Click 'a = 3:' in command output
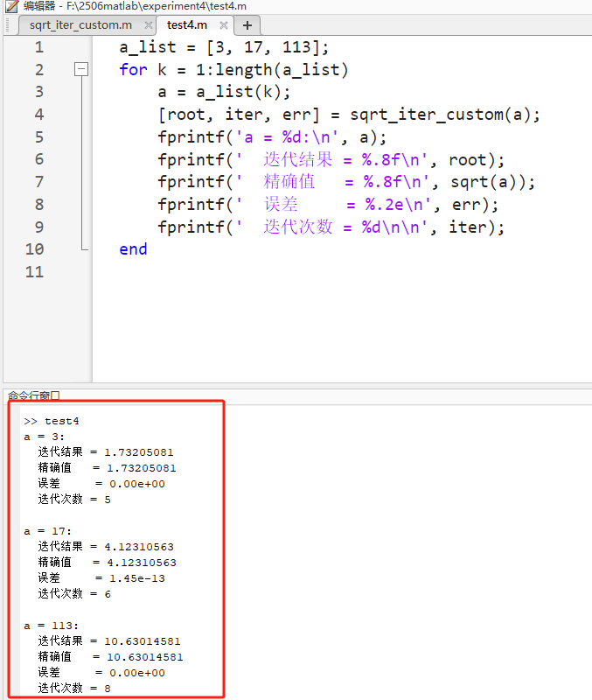 point(45,437)
